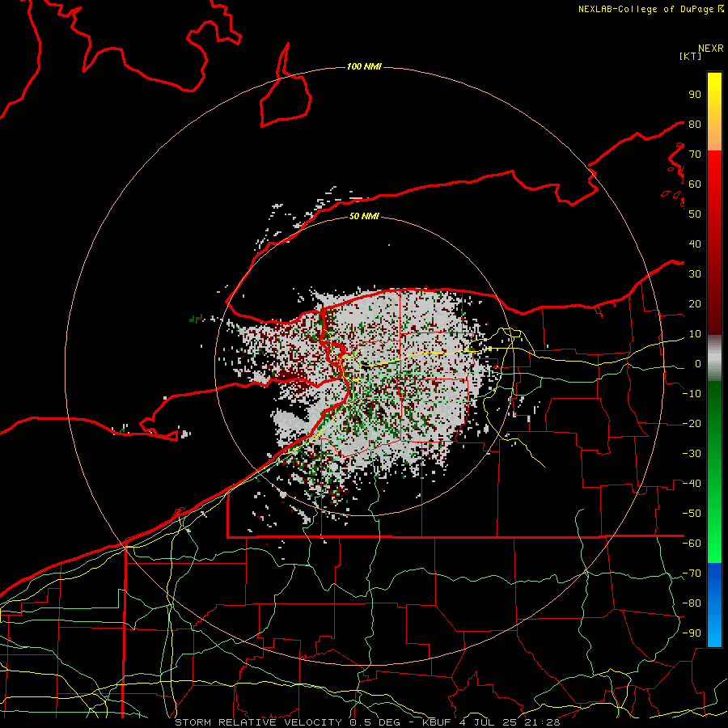Click the STORM RELATIVE VELOCITY caption text

coord(258,722)
